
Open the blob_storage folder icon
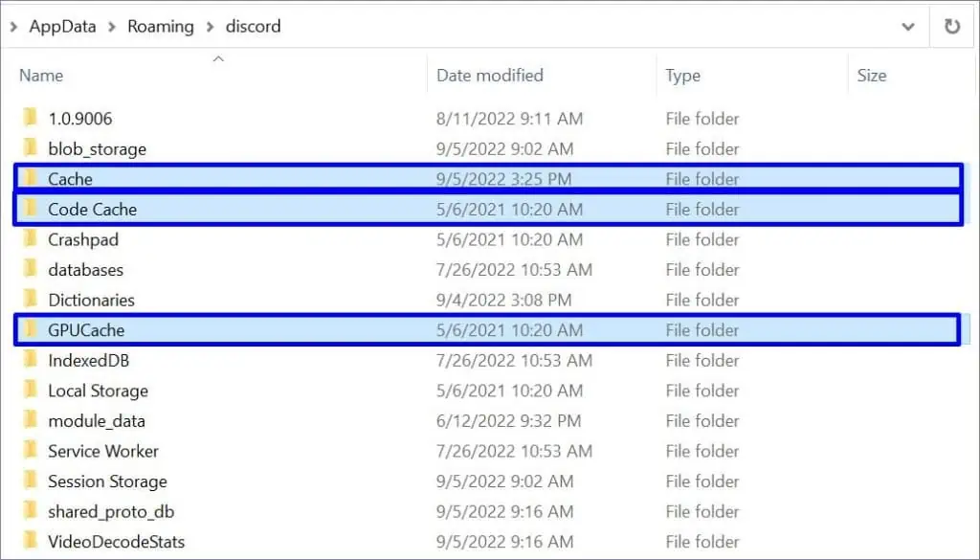(32, 149)
